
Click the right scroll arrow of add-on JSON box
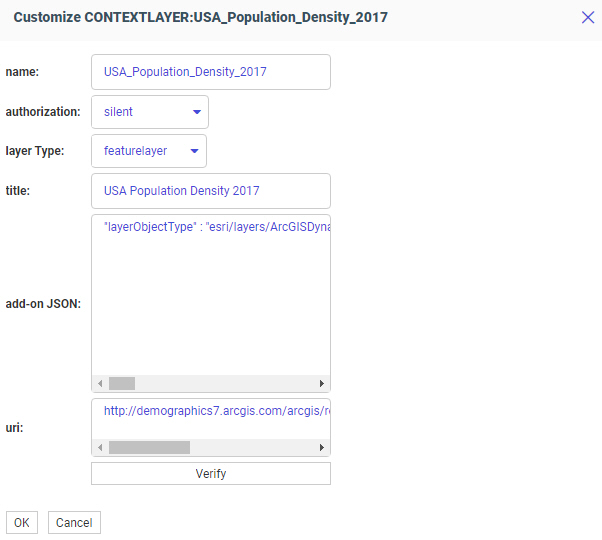[322, 383]
